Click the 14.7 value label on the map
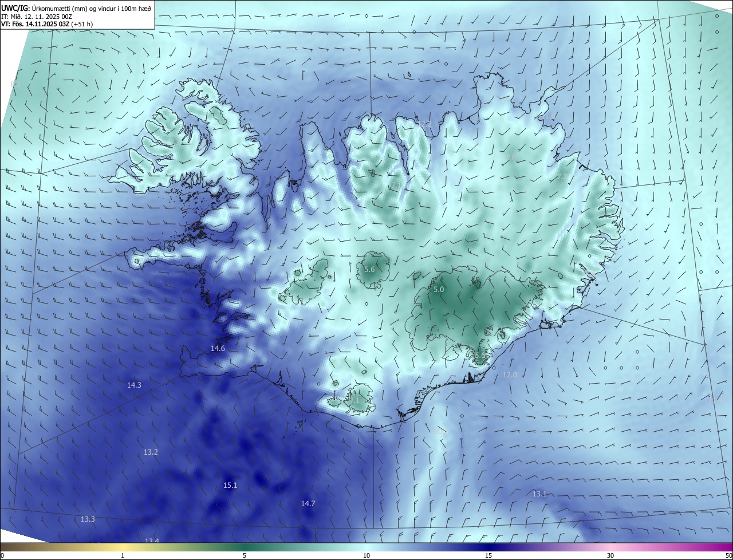The image size is (733, 560). 308,504
